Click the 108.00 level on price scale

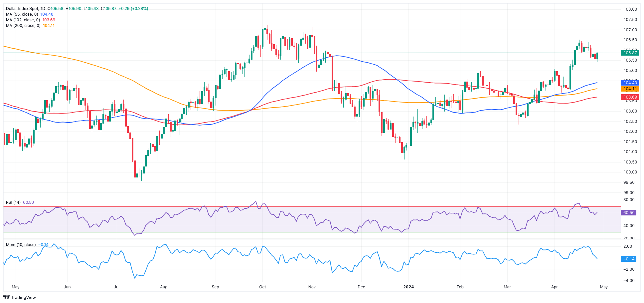630,9
